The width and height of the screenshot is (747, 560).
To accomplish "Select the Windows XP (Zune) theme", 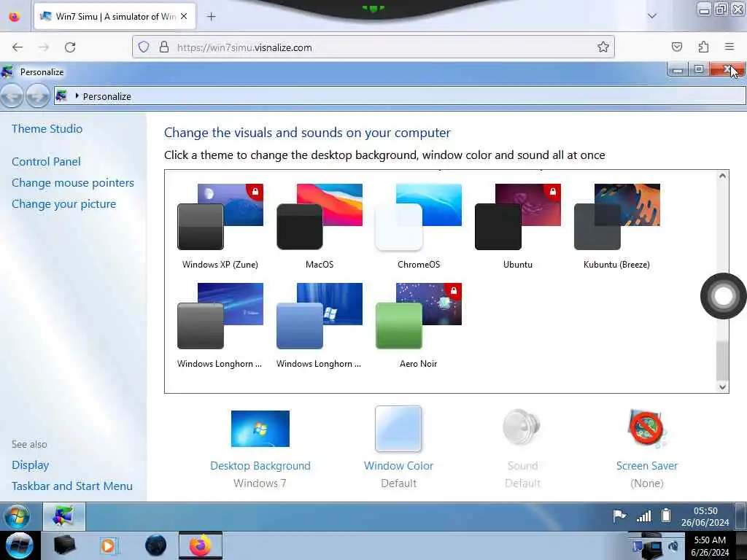I will (x=220, y=227).
